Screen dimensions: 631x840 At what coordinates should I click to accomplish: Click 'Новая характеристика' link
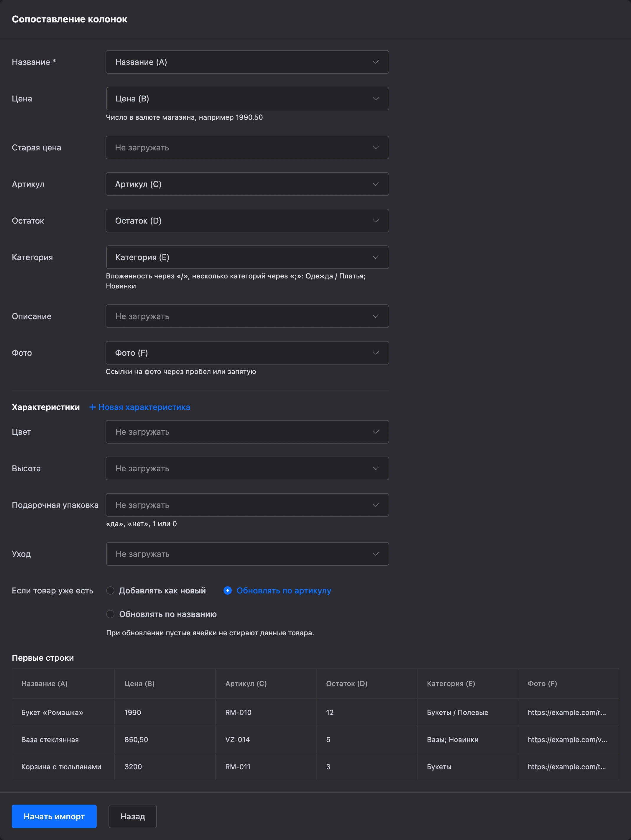point(144,407)
